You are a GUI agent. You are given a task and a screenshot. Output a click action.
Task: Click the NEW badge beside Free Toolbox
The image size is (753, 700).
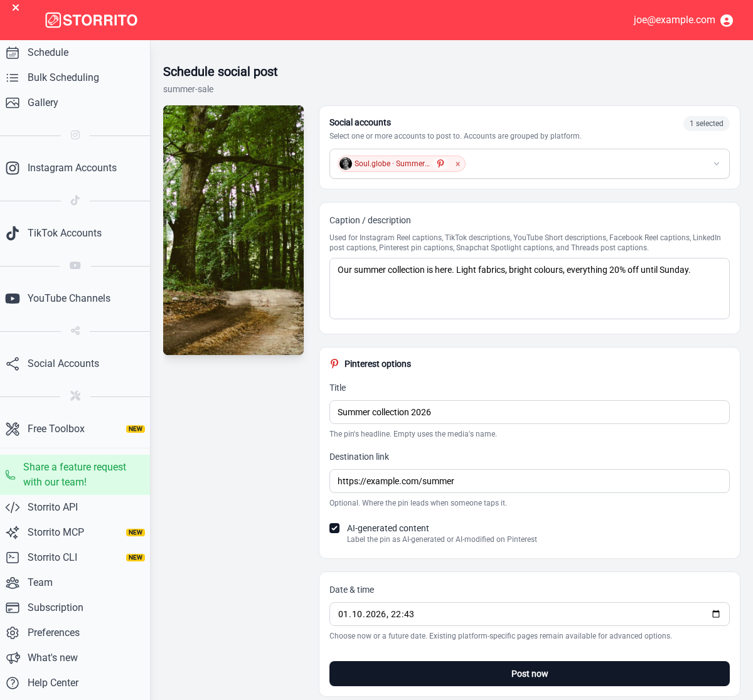point(136,429)
